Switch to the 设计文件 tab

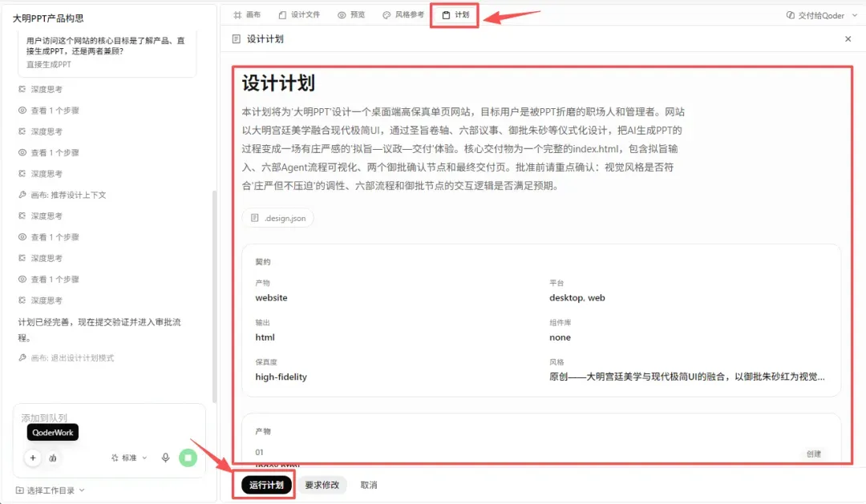(299, 15)
